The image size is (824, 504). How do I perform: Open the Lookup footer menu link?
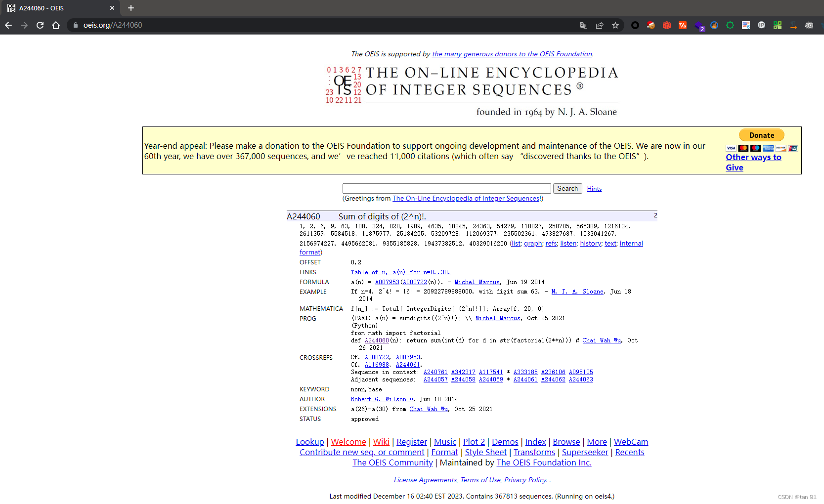[x=310, y=442]
